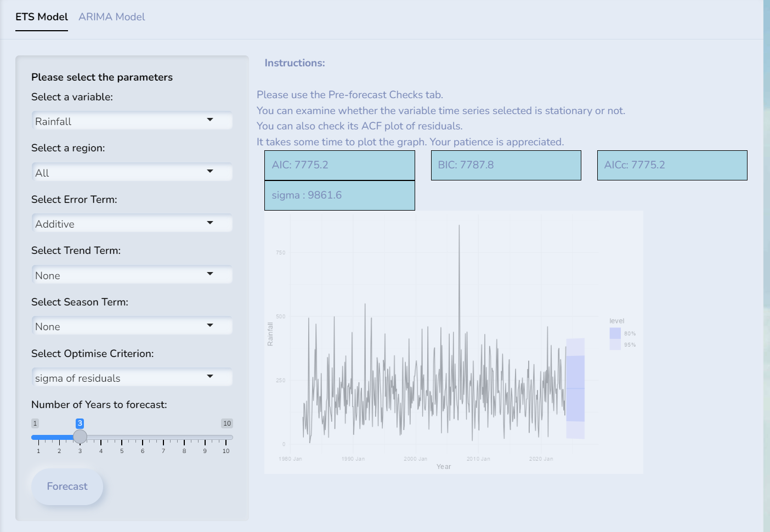Select the ETS Model tab
The height and width of the screenshot is (532, 770).
pyautogui.click(x=42, y=17)
